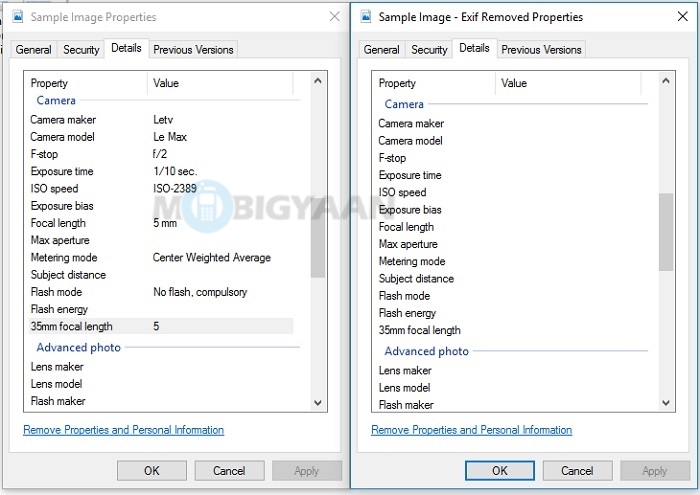Select Details tab in Exif Removed Properties
Screen dimensions: 700x495
[x=475, y=48]
